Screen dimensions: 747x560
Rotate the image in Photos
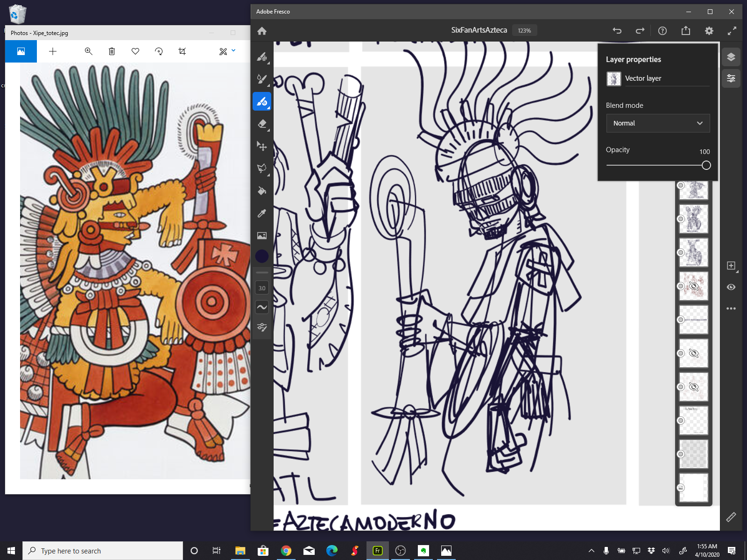(x=159, y=51)
